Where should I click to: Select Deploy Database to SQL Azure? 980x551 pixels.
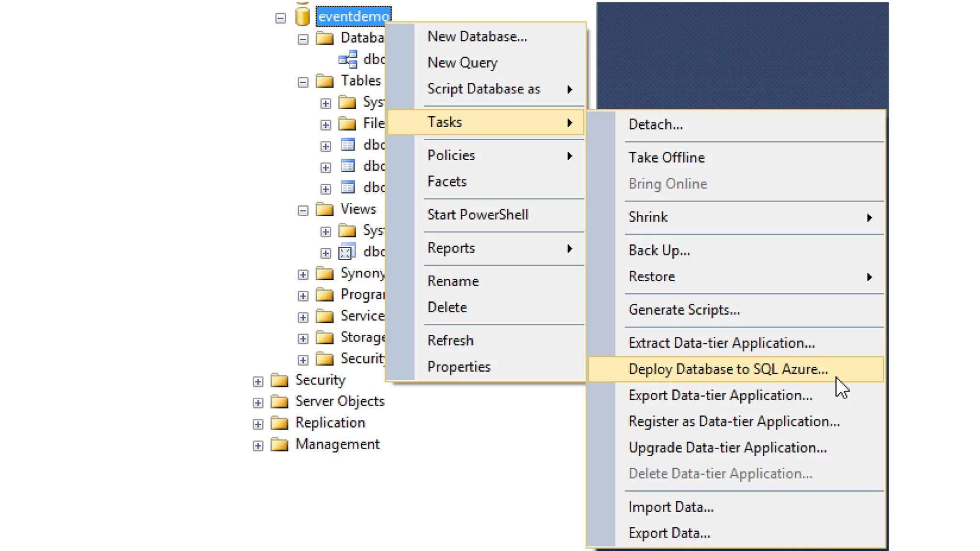coord(727,369)
